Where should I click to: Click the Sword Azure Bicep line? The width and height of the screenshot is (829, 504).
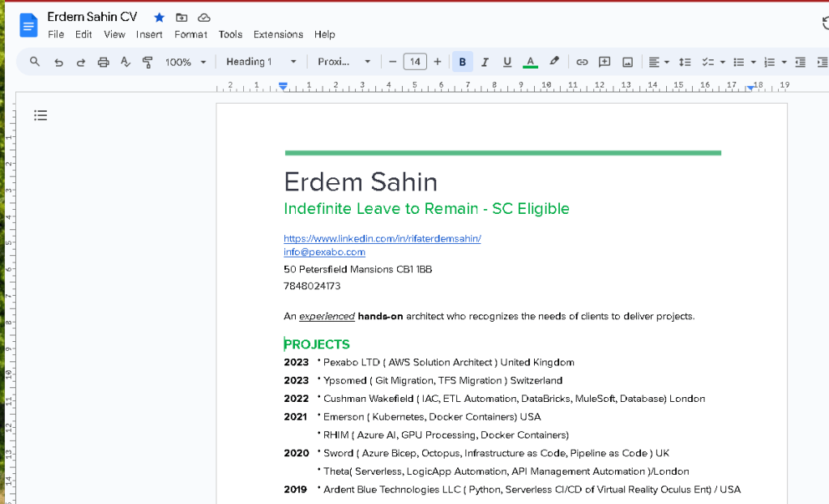click(x=496, y=453)
